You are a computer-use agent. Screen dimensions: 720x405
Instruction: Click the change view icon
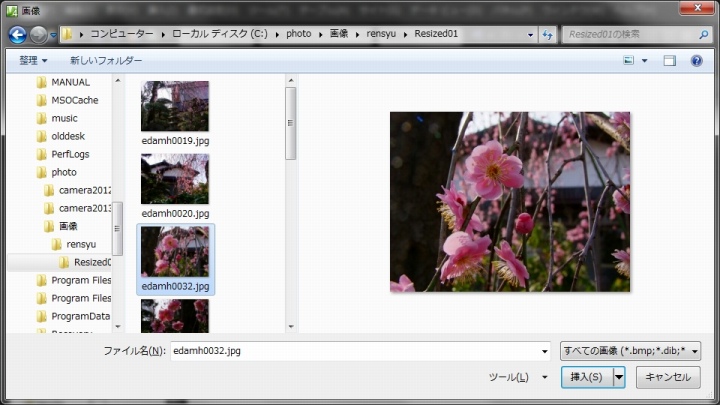pyautogui.click(x=629, y=60)
